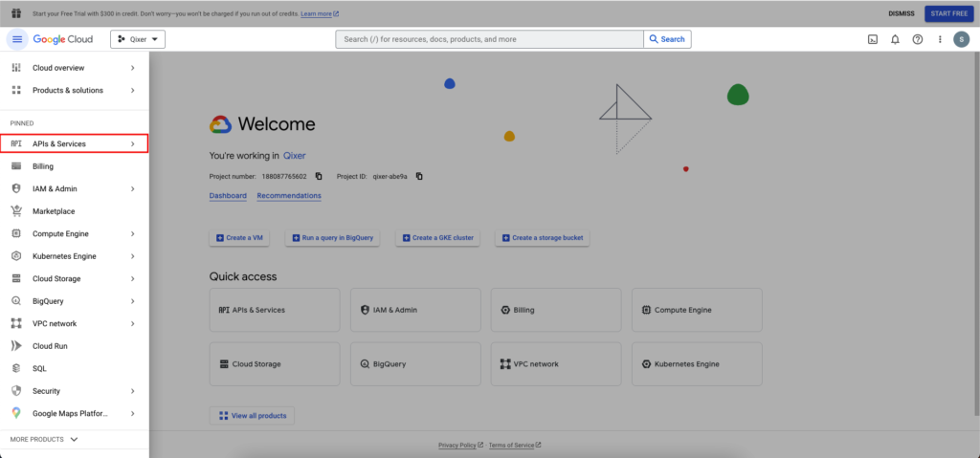Expand the Compute Engine submenu arrow
980x458 pixels.
pos(132,233)
